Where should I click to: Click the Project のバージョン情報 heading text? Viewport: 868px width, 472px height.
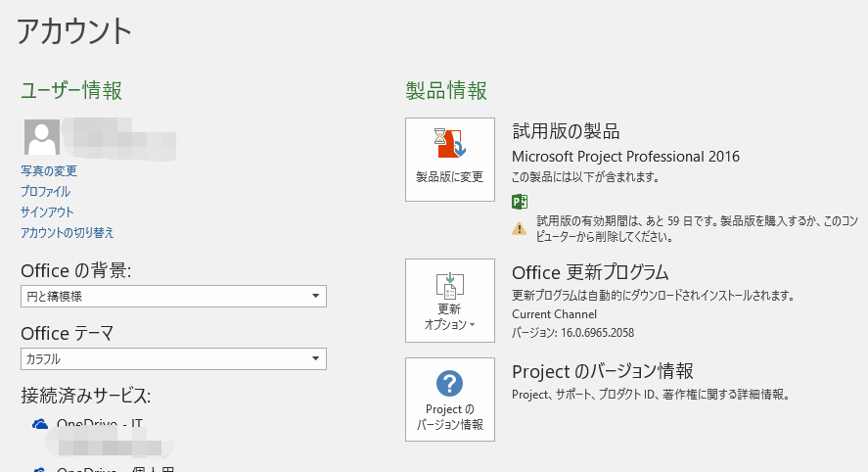602,371
